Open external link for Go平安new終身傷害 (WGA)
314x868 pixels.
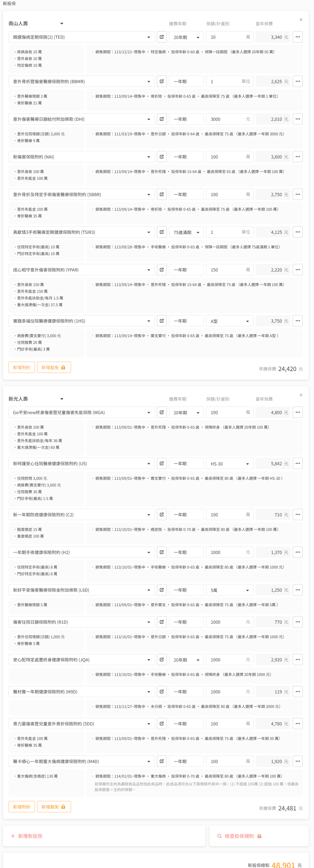point(162,412)
